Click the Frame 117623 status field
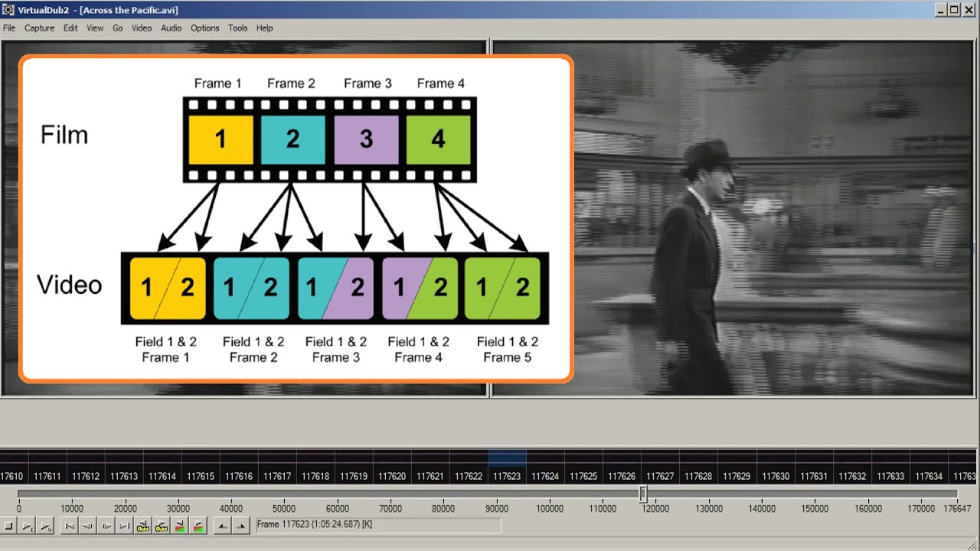980x551 pixels. (x=378, y=525)
